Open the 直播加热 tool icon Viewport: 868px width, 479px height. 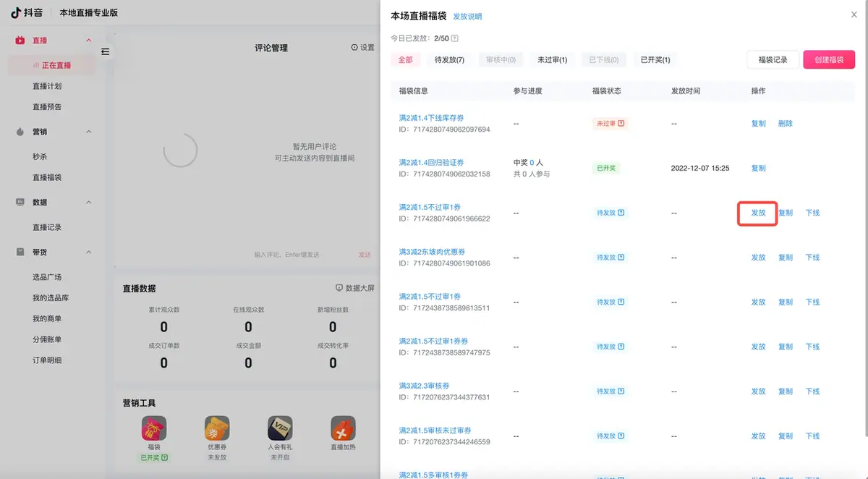tap(343, 428)
